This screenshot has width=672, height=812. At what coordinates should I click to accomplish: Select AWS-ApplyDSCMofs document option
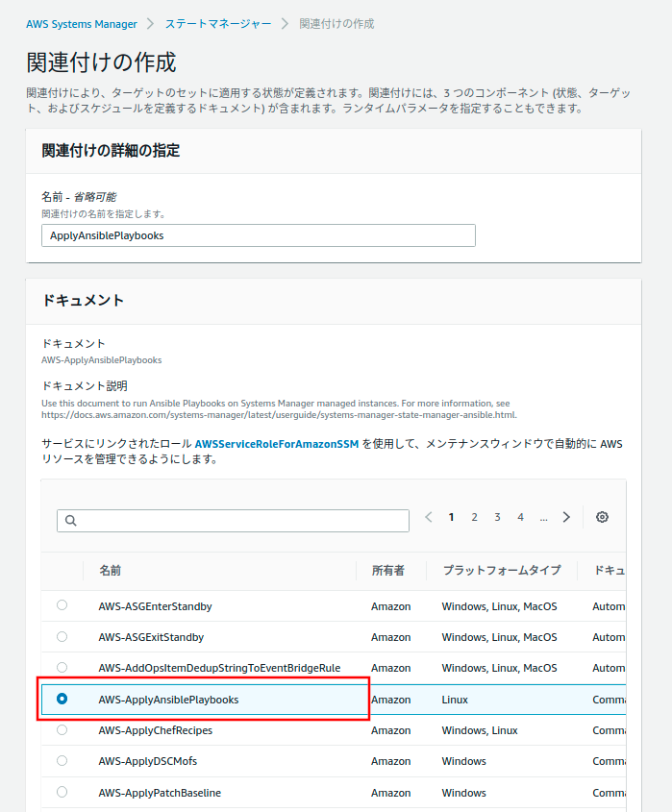click(62, 761)
